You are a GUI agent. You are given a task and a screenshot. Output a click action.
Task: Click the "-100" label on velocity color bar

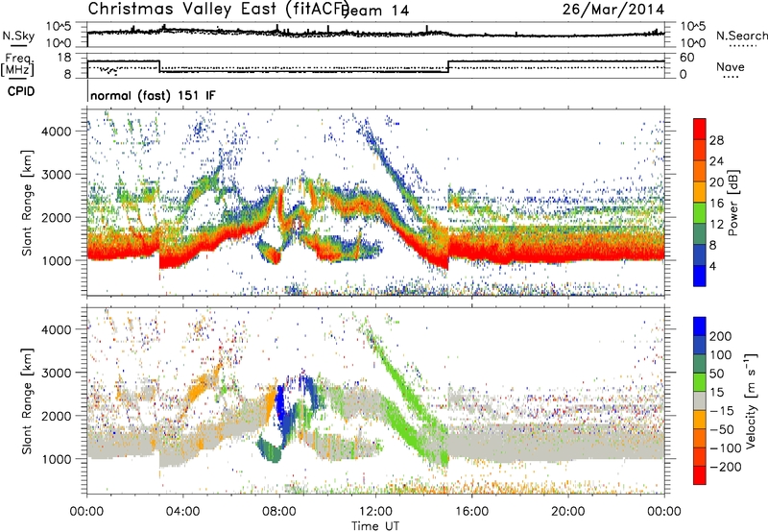[726, 447]
